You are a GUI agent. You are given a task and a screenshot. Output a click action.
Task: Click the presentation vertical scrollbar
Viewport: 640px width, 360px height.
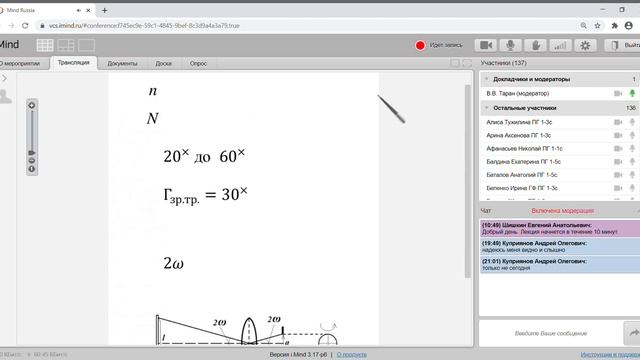pos(468,182)
